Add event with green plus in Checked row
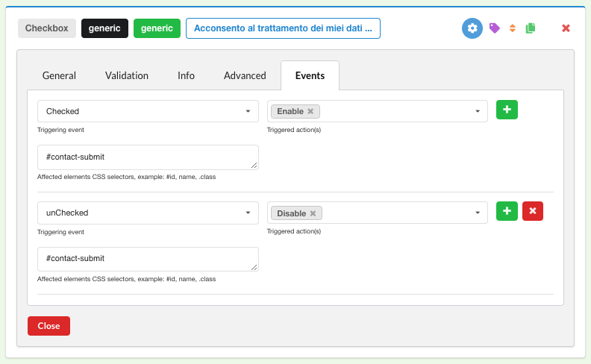Viewport: 591px width, 364px height. (507, 110)
